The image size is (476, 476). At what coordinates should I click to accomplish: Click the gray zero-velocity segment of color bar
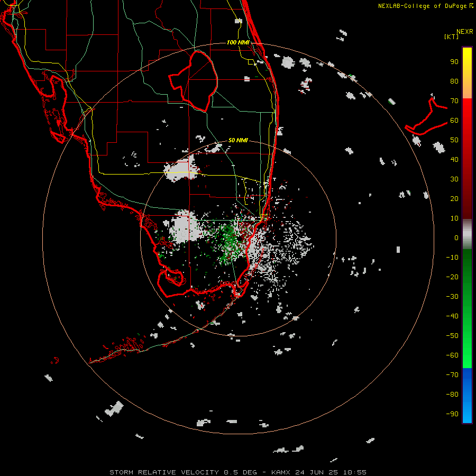[x=467, y=234]
